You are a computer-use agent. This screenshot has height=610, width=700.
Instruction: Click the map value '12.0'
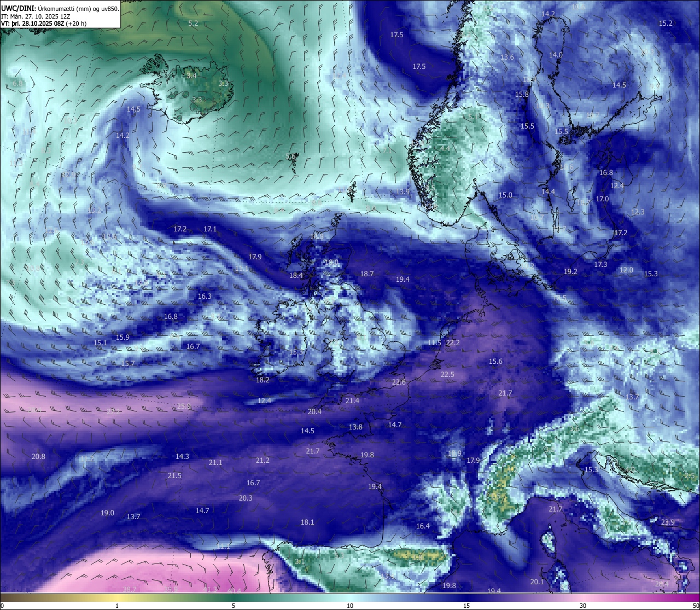(626, 270)
